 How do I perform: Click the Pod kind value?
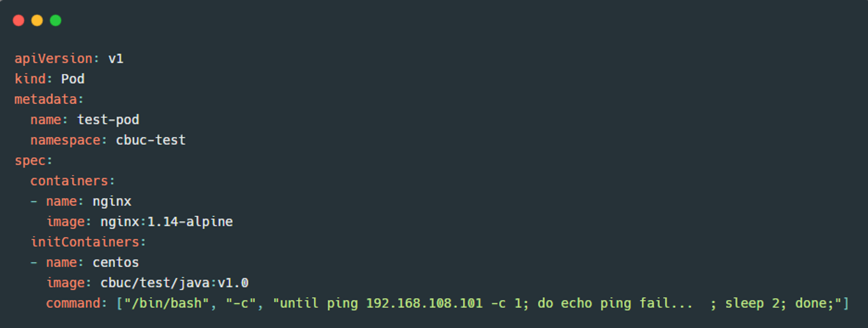click(73, 79)
